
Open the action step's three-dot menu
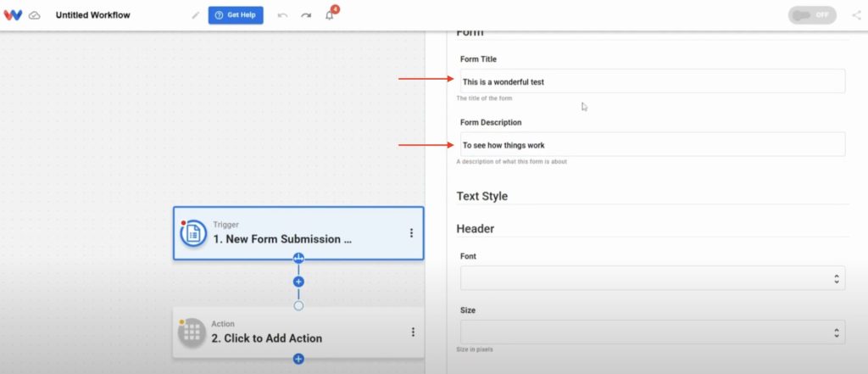coord(413,332)
